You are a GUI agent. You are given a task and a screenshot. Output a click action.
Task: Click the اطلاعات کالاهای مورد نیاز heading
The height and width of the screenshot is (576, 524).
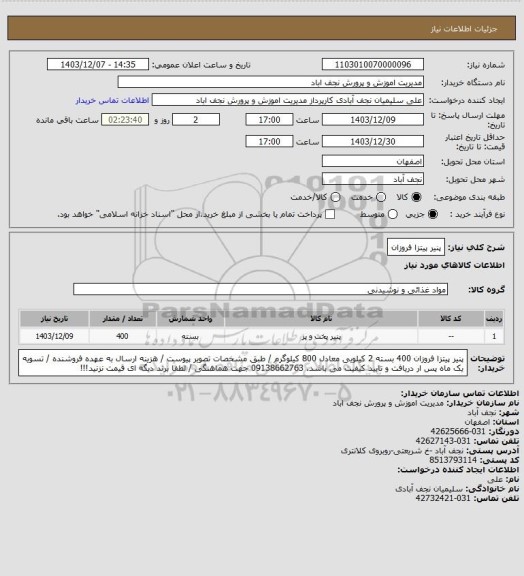tap(454, 265)
